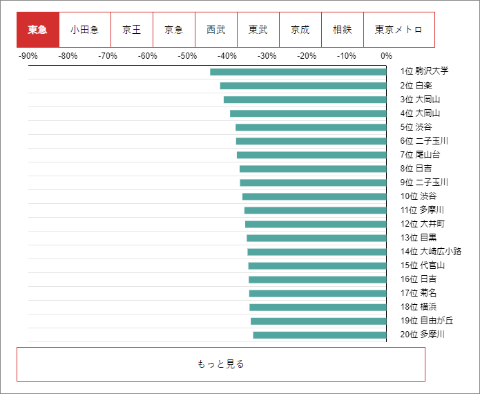Click the -50% axis label
Image resolution: width=480 pixels, height=394 pixels.
pyautogui.click(x=187, y=56)
